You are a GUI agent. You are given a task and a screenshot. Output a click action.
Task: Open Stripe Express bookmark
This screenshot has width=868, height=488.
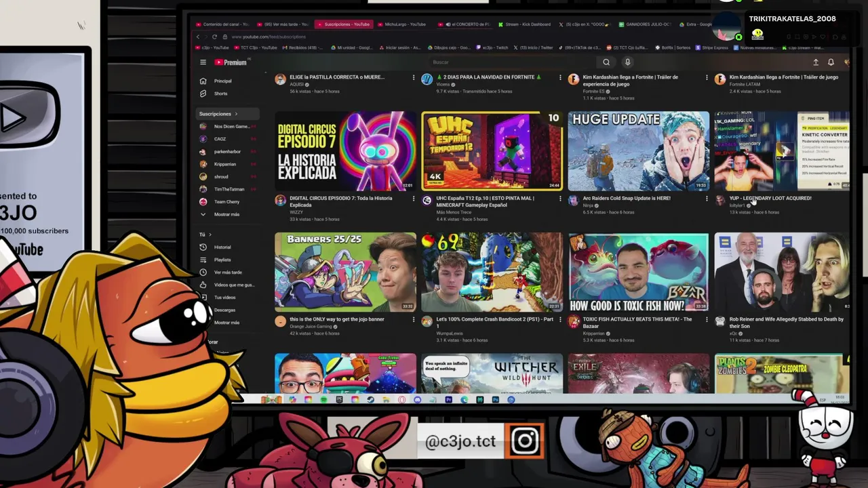click(x=712, y=48)
